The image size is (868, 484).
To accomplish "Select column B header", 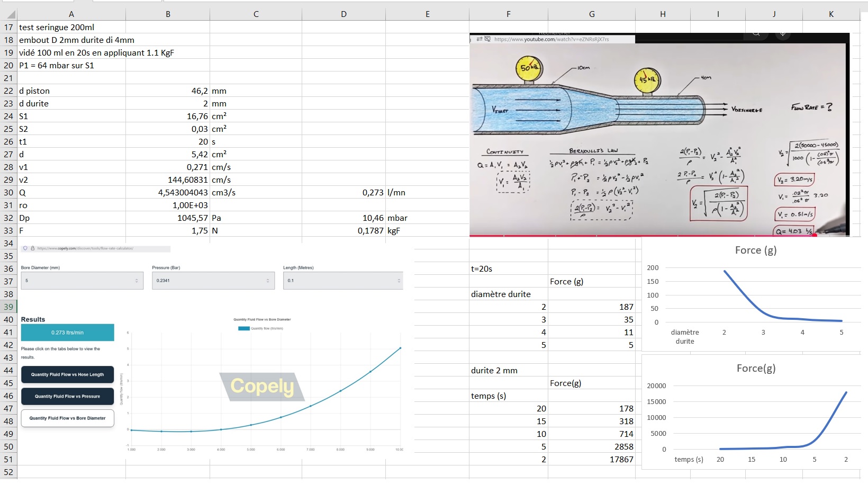I will point(168,14).
